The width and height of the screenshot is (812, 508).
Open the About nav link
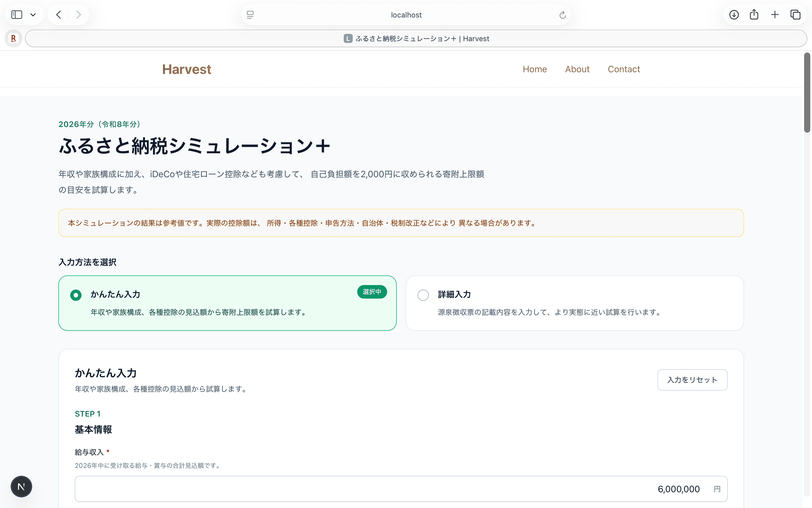(577, 69)
